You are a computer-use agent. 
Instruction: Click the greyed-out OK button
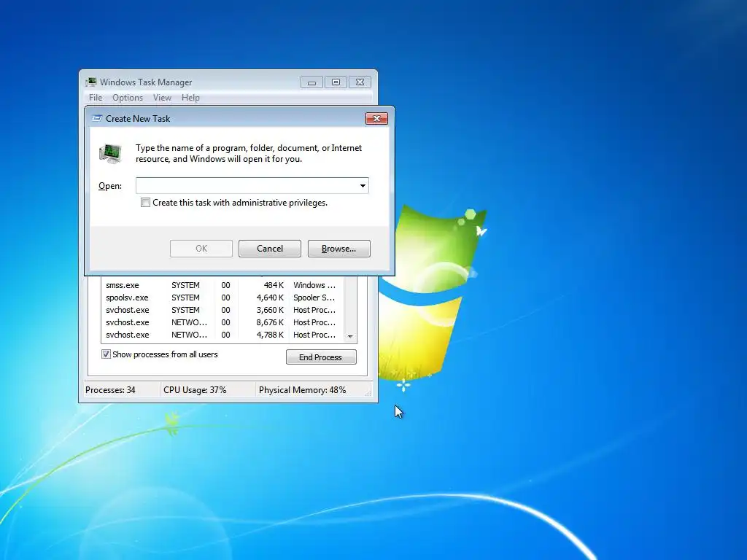(x=201, y=249)
